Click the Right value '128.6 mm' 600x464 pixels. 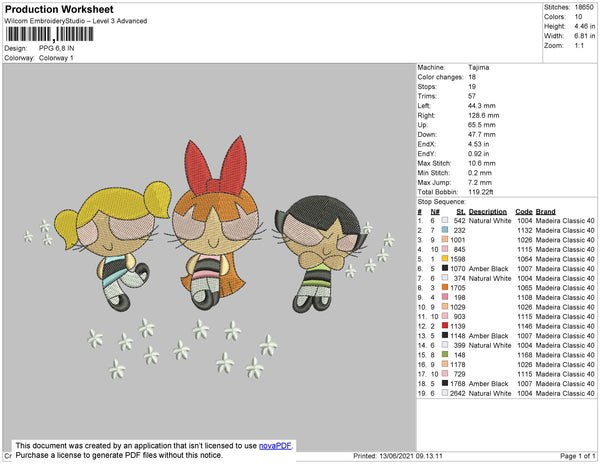pyautogui.click(x=484, y=115)
